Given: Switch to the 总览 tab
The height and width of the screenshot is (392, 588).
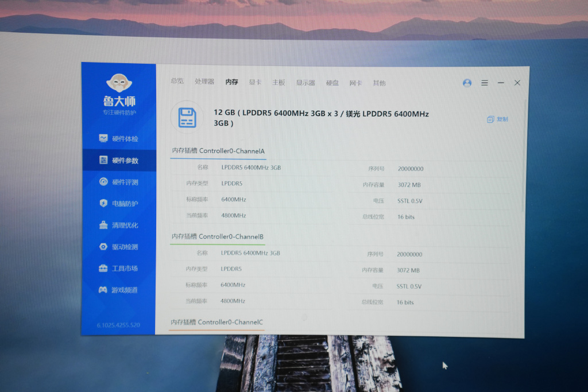Looking at the screenshot, I should pos(177,81).
